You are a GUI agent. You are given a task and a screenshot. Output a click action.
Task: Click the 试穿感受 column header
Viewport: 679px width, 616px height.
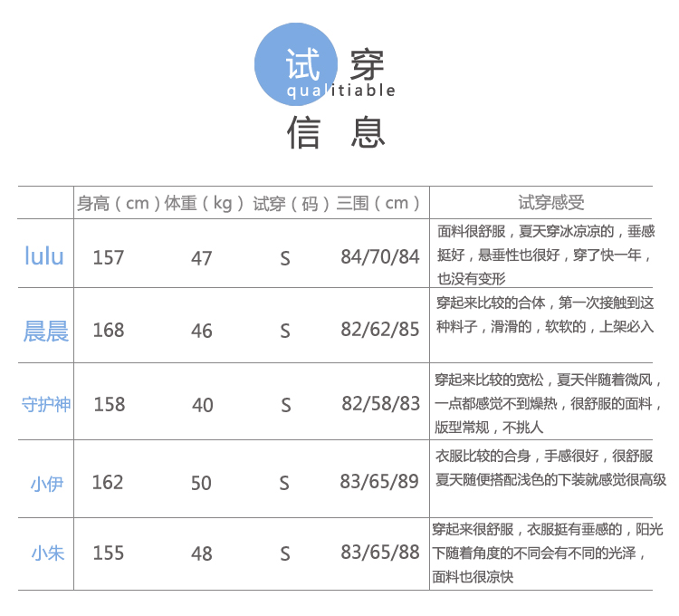coord(550,203)
